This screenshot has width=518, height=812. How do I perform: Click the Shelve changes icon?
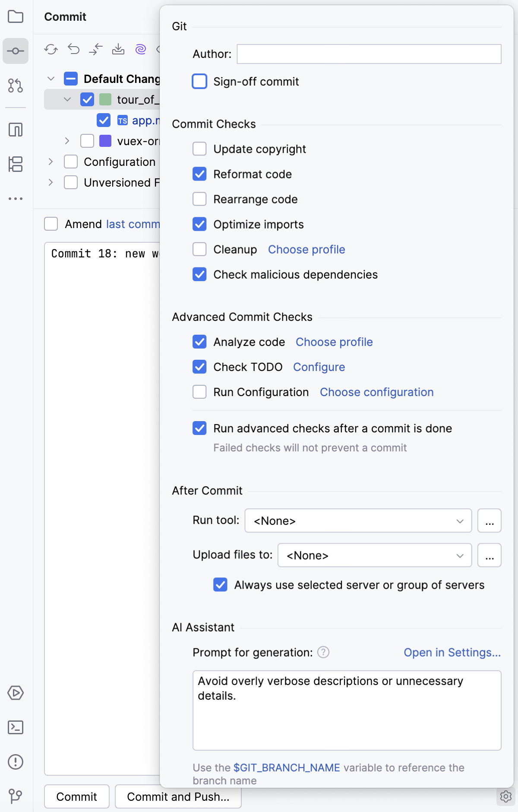pyautogui.click(x=118, y=49)
